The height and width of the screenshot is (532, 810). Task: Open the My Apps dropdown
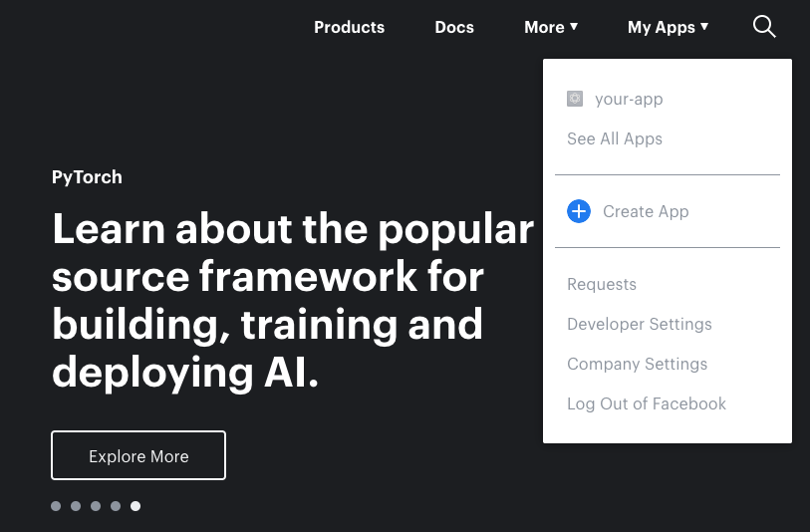[668, 27]
